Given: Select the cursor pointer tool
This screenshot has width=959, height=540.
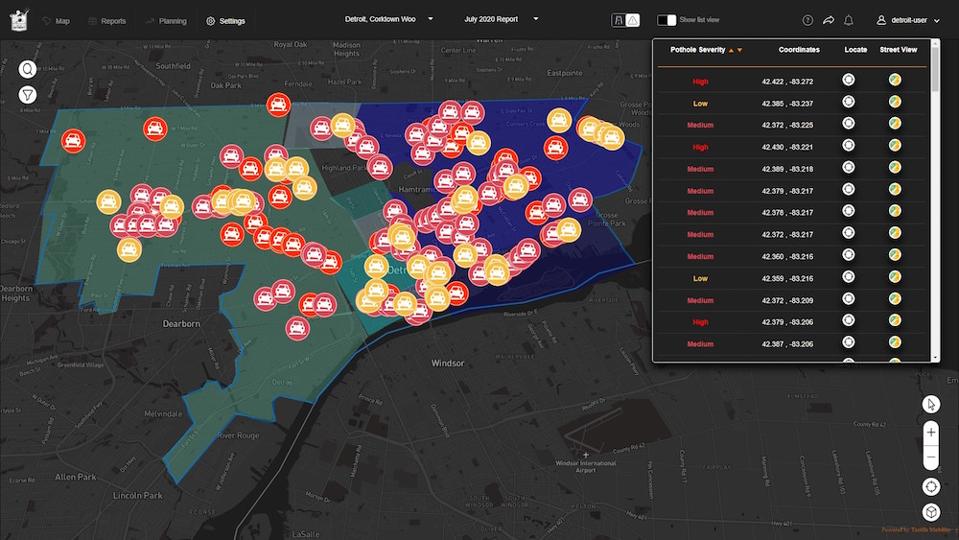Looking at the screenshot, I should [x=931, y=404].
